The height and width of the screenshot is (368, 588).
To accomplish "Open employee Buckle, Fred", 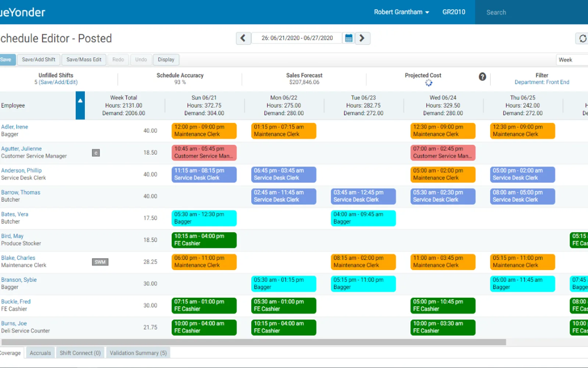I will pos(16,302).
